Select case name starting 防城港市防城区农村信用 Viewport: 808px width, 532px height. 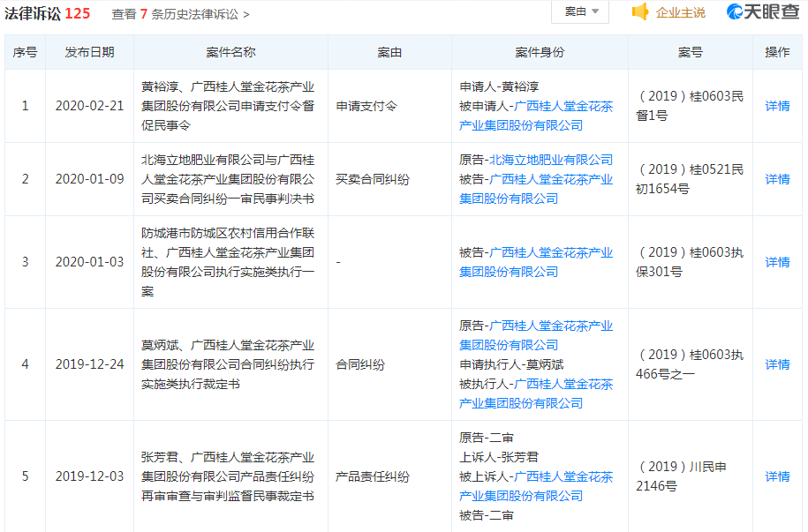pos(228,262)
